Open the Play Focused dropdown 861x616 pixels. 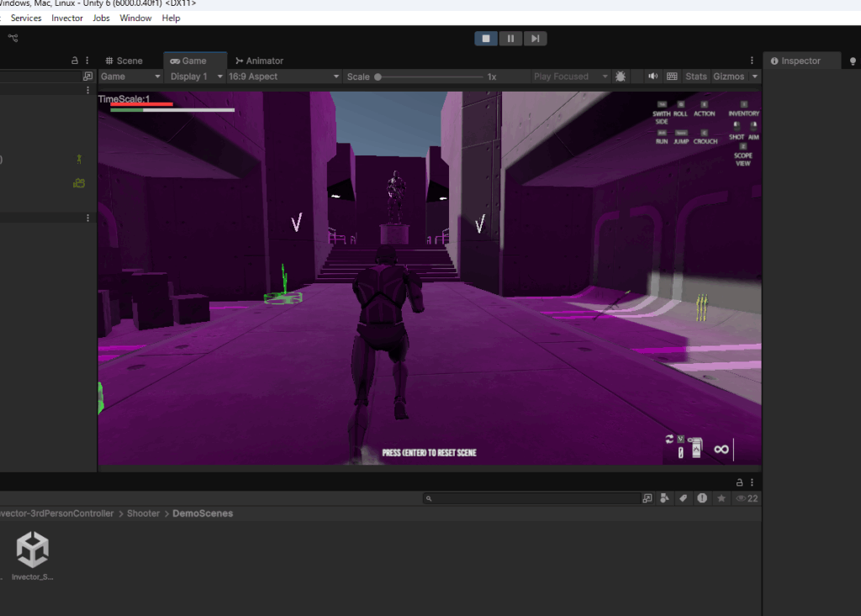[568, 76]
